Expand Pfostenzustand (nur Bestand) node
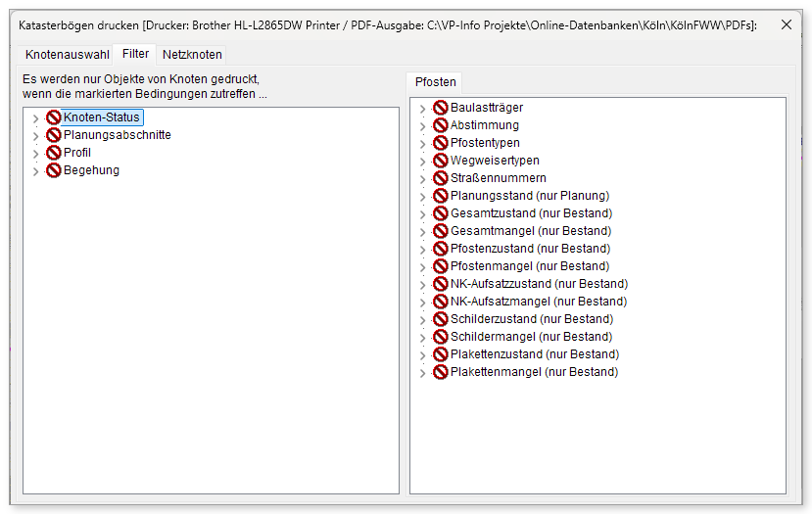Image resolution: width=812 pixels, height=514 pixels. (422, 250)
